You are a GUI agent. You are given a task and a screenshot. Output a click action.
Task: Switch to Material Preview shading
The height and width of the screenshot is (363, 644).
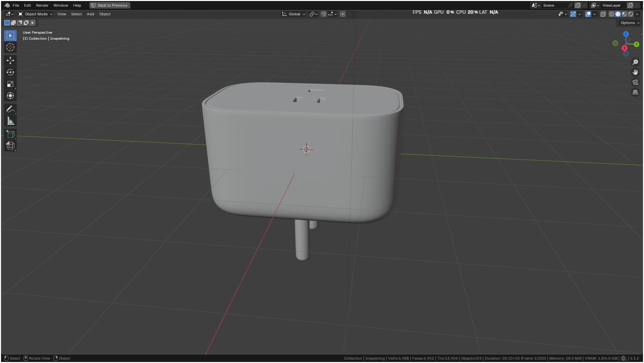[x=624, y=14]
